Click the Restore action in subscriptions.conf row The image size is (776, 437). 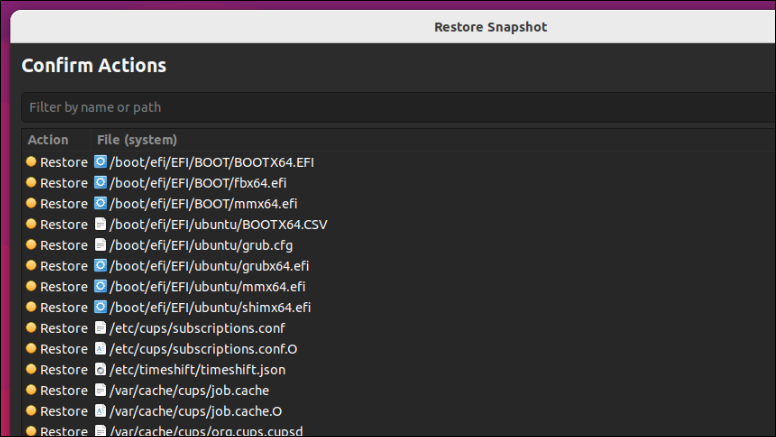click(x=64, y=329)
